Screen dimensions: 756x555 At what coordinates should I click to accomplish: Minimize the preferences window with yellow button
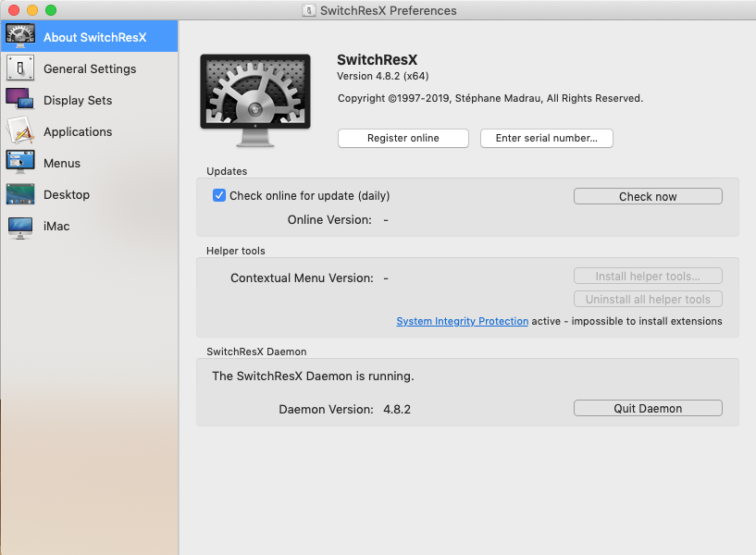click(x=32, y=10)
